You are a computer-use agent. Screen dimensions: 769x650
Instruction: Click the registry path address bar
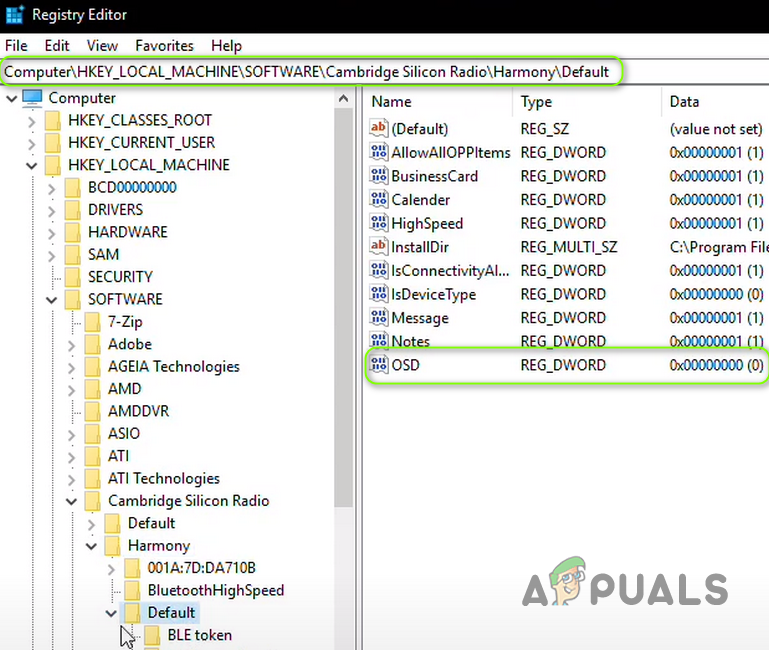[x=306, y=72]
